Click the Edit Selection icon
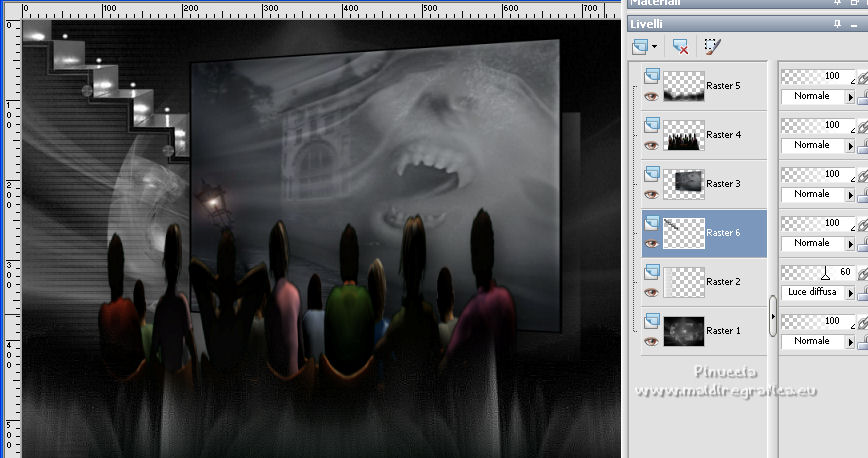The image size is (868, 458). pos(712,47)
